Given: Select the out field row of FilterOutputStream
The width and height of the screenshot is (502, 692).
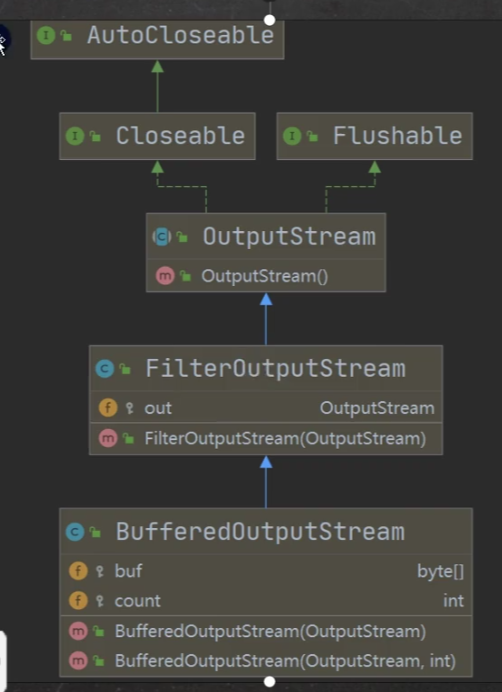Looking at the screenshot, I should [x=266, y=408].
